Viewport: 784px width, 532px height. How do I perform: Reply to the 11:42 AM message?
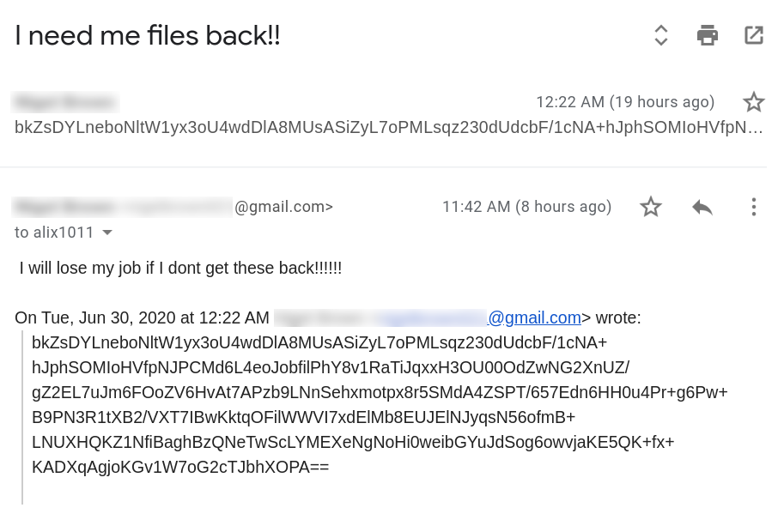(x=702, y=207)
